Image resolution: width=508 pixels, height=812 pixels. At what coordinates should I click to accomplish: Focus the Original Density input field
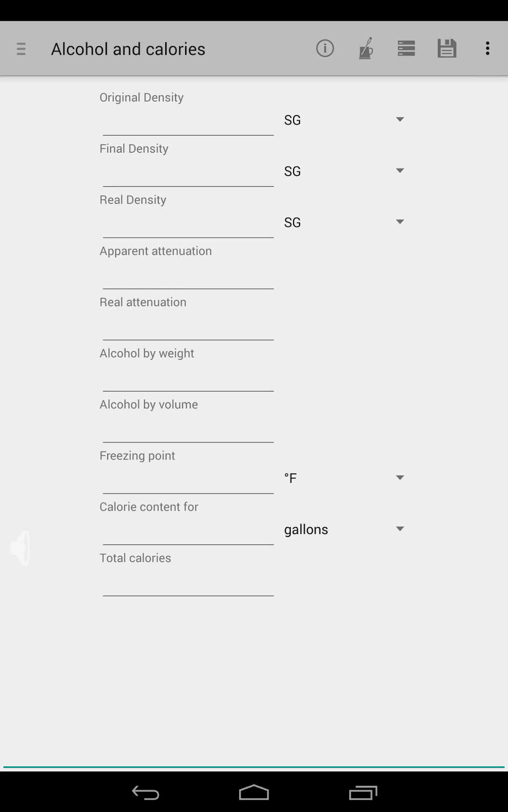pyautogui.click(x=188, y=122)
